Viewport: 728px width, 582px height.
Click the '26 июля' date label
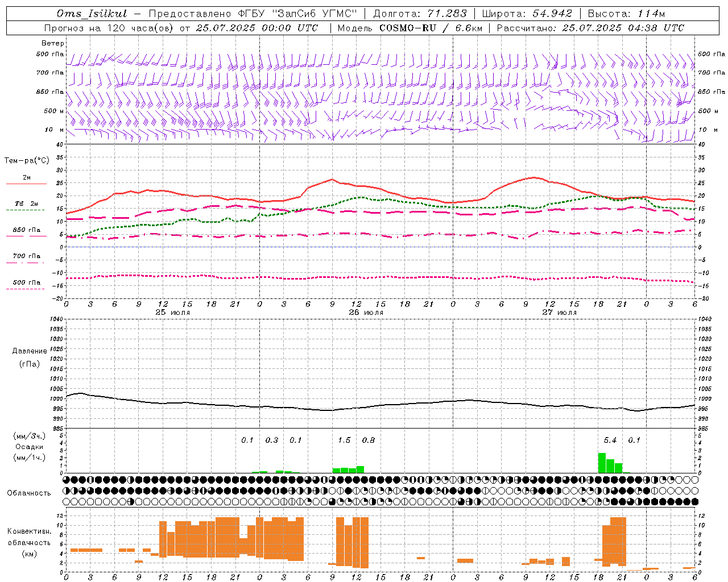(x=366, y=313)
